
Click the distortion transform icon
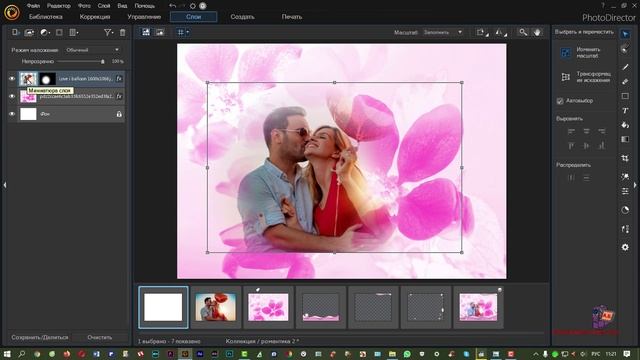click(x=565, y=77)
